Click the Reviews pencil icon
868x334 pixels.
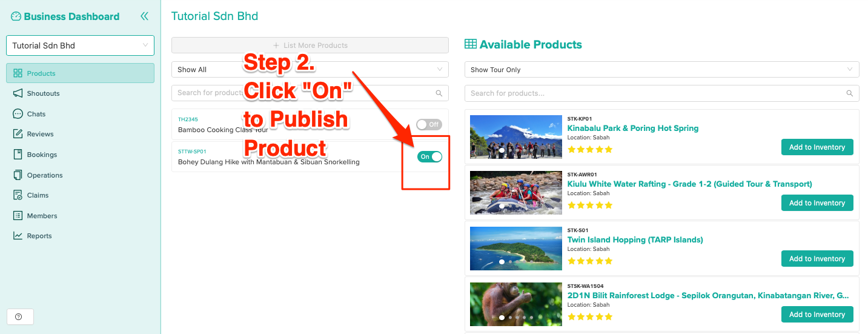coord(18,134)
